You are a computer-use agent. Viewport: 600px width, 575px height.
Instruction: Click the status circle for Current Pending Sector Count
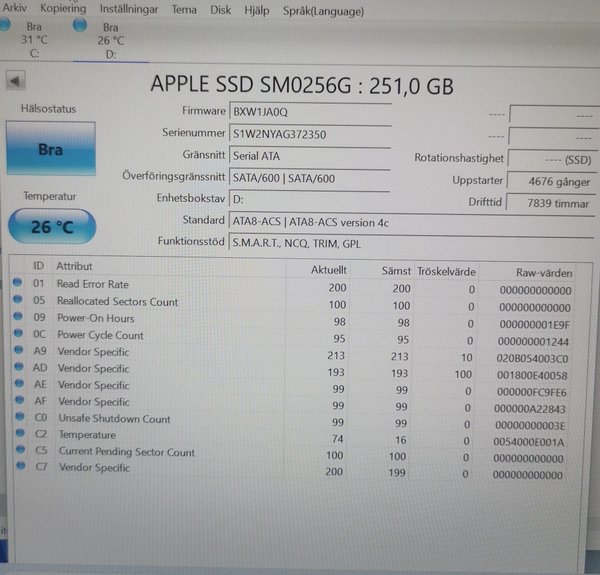(x=17, y=452)
